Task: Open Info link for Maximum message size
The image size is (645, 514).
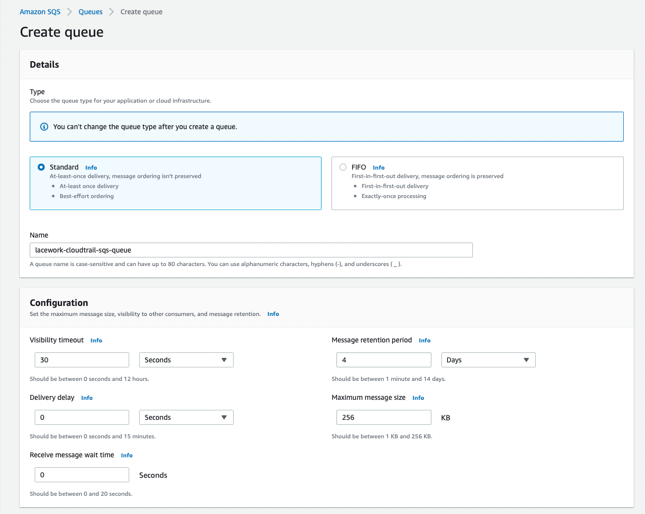Action: click(418, 398)
